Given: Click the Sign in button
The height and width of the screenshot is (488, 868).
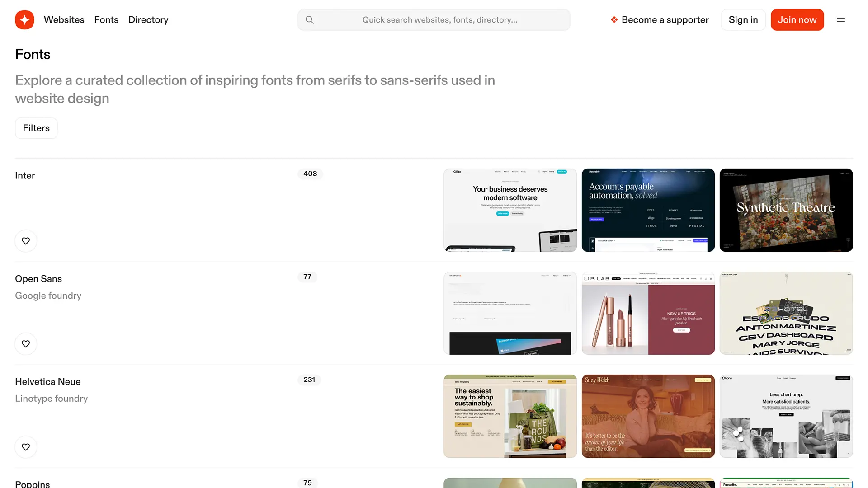Looking at the screenshot, I should coord(743,20).
